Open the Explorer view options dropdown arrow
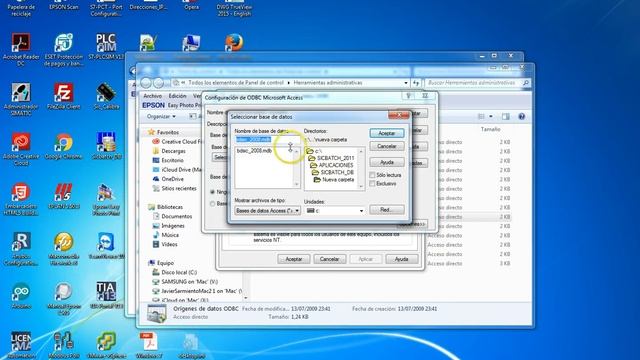640x360 pixels. [491, 117]
